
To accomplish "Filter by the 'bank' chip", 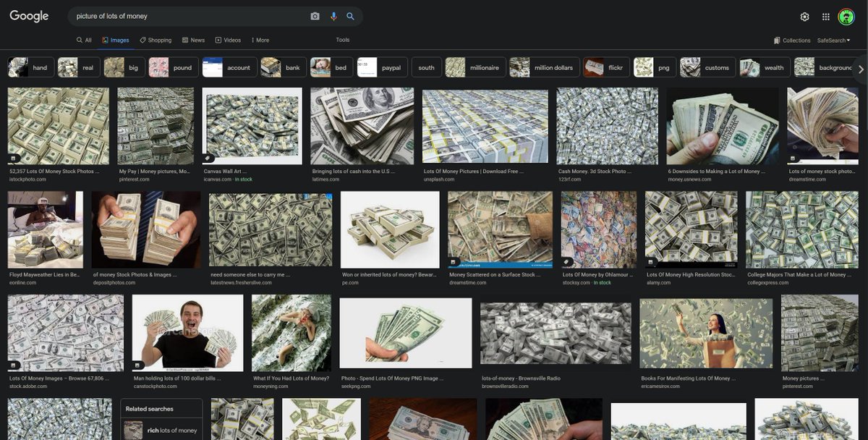I will [283, 67].
